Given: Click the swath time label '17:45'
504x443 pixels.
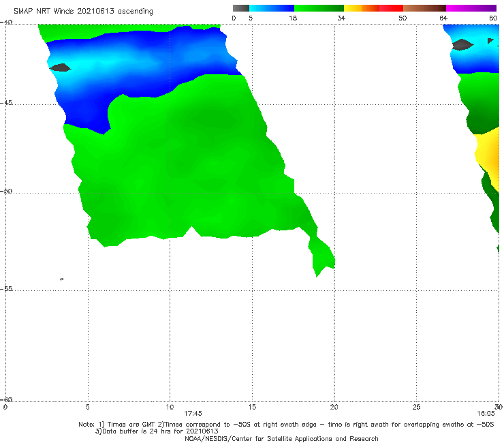Looking at the screenshot, I should (193, 414).
